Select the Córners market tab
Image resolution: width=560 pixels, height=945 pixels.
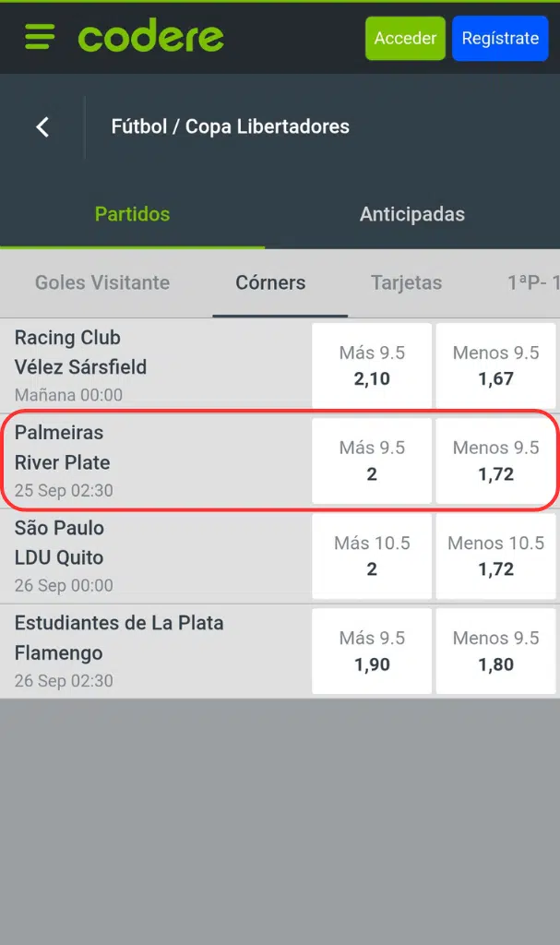pos(269,283)
